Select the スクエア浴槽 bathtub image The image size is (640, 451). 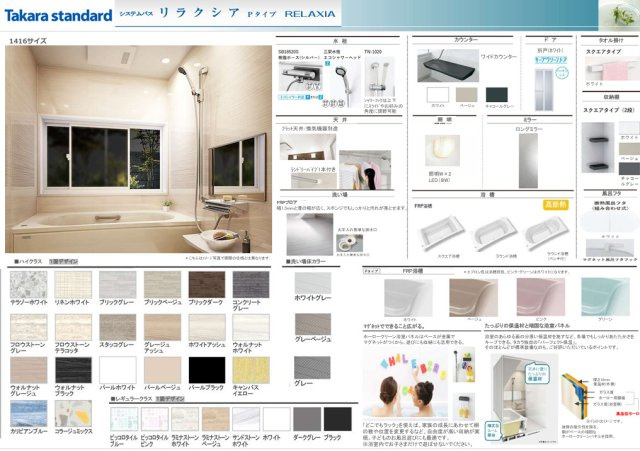coord(441,233)
